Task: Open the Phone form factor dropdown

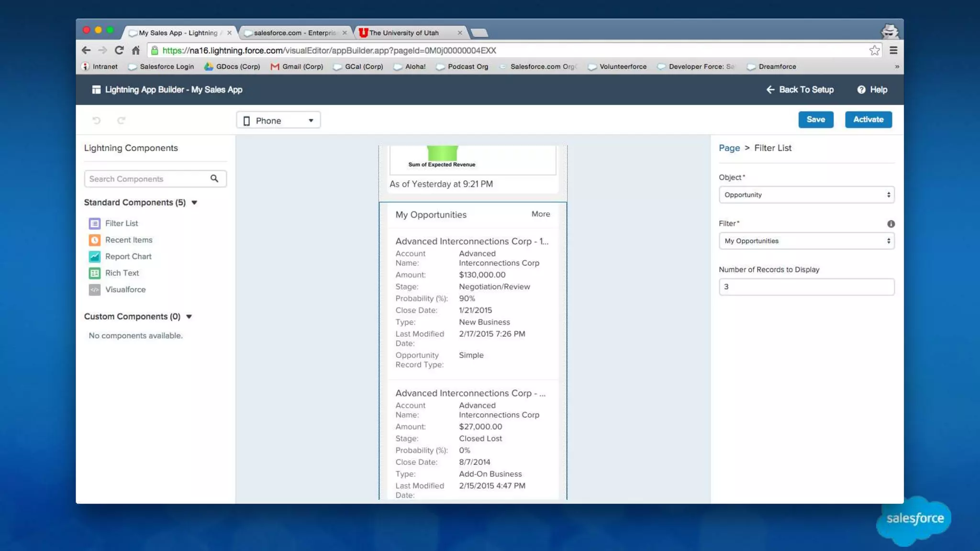Action: [278, 121]
